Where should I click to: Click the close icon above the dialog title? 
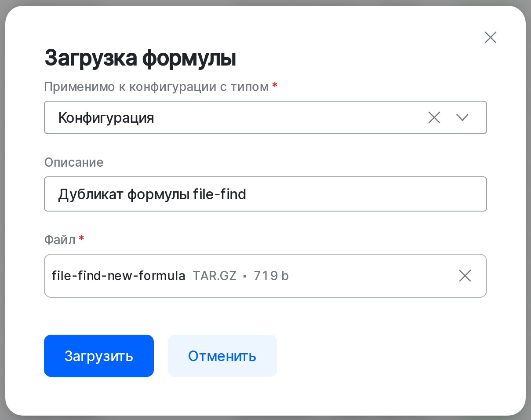(490, 37)
